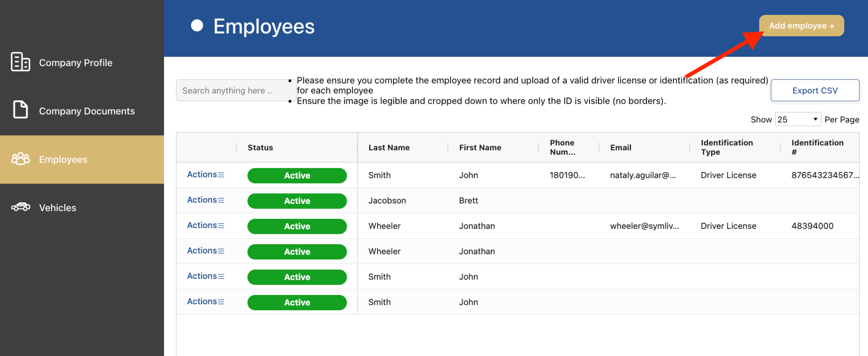Click the Company Documents file icon
This screenshot has height=356, width=868.
coord(20,110)
